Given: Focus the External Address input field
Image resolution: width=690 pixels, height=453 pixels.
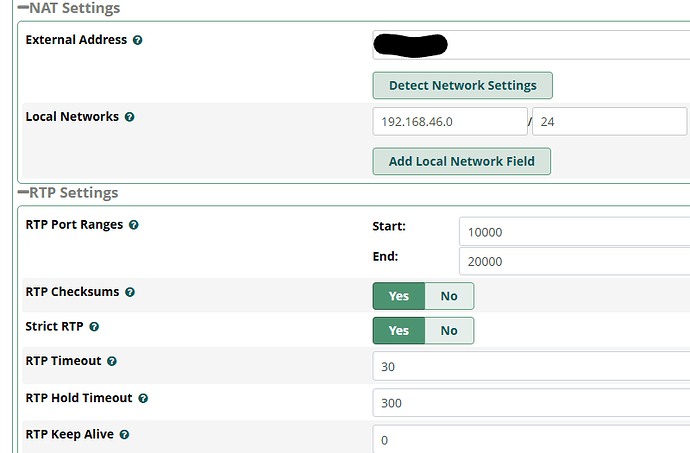Looking at the screenshot, I should [x=530, y=45].
